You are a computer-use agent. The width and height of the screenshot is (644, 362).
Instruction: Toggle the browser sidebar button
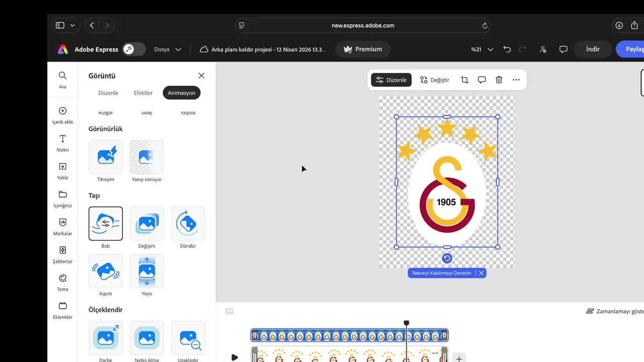click(60, 25)
